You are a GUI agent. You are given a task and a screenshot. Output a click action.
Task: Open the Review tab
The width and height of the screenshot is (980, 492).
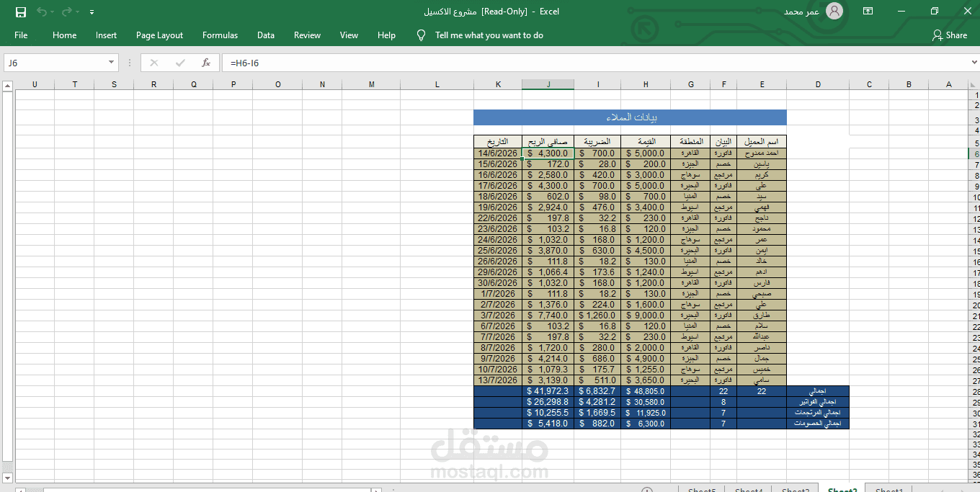click(307, 35)
